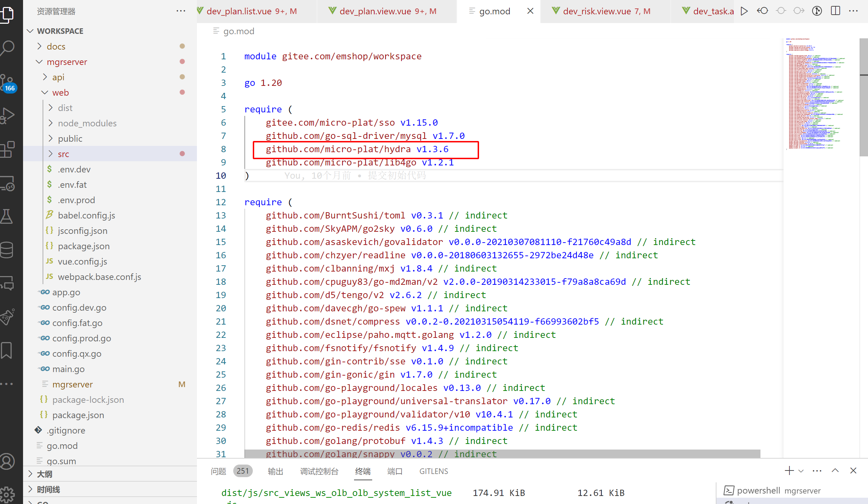Switch to dev_plan.view.vue tab
868x504 pixels.
click(387, 11)
